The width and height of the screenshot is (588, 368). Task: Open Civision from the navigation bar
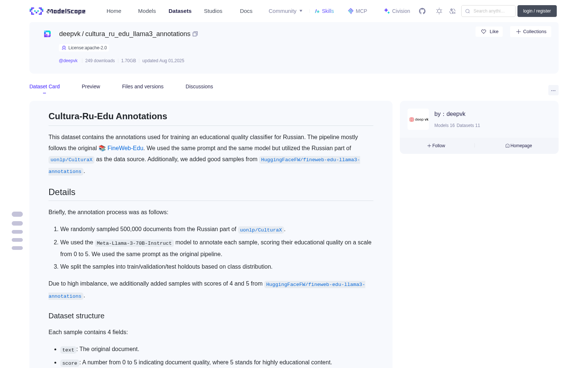397,11
